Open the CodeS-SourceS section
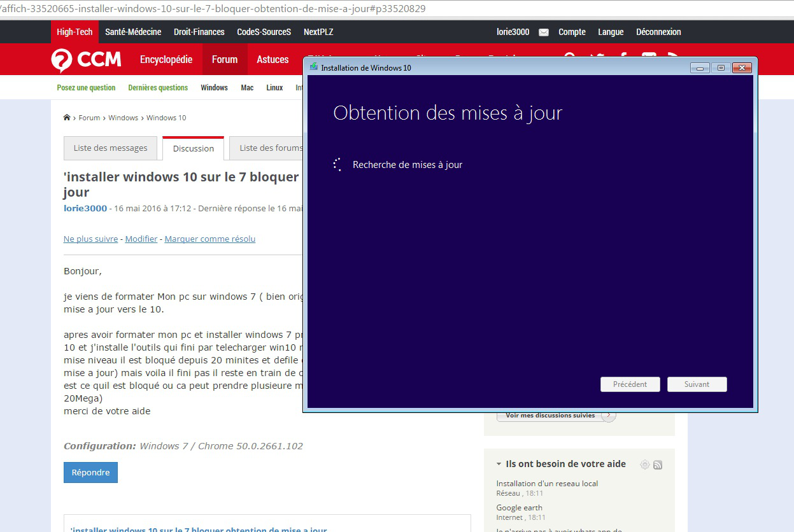Image resolution: width=794 pixels, height=532 pixels. click(x=264, y=32)
